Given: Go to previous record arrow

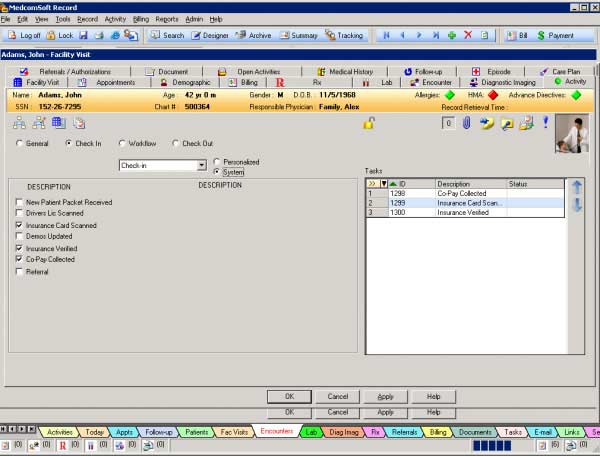Looking at the screenshot, I should tap(403, 36).
